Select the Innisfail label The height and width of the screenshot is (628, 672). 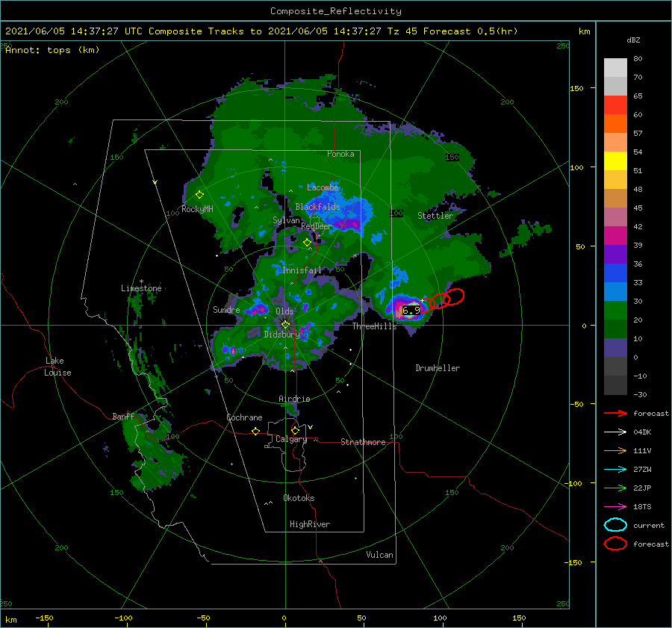coord(302,270)
